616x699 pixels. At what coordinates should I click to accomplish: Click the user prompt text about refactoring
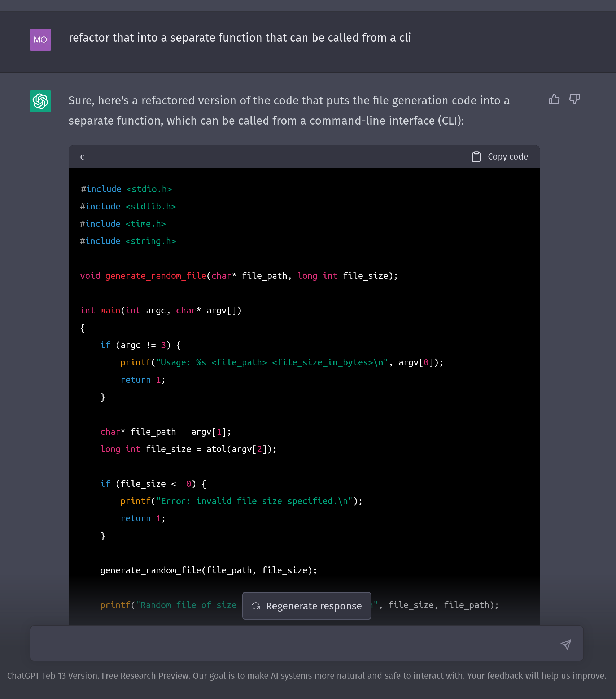(240, 38)
